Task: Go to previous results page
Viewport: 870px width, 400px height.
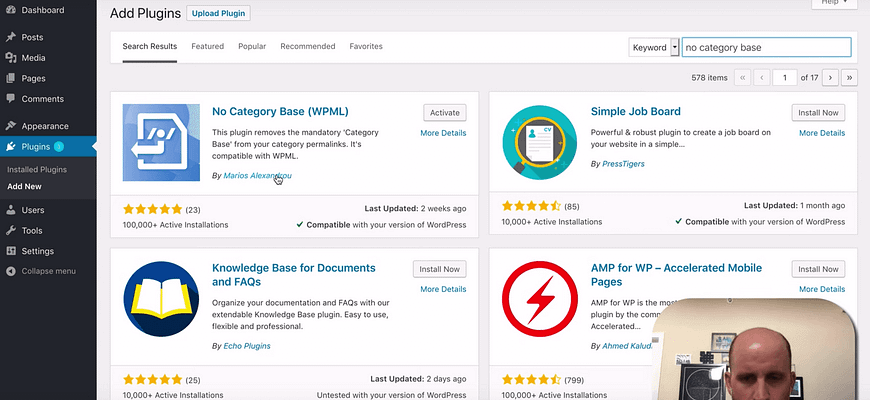Action: click(762, 78)
